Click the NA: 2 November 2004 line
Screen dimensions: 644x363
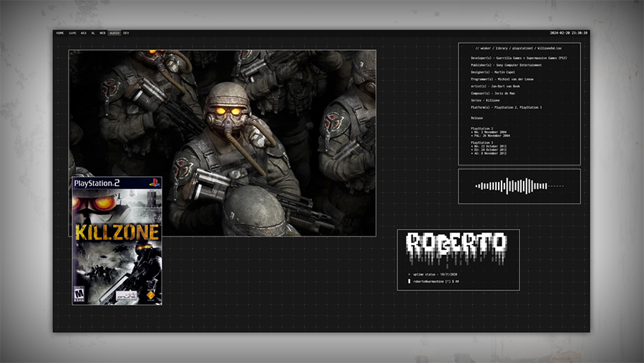pos(489,132)
